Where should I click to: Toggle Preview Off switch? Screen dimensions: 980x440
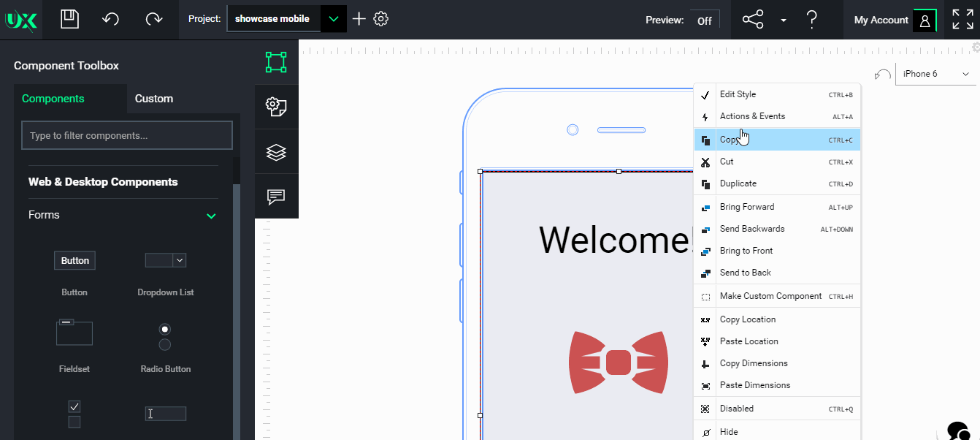(x=704, y=20)
